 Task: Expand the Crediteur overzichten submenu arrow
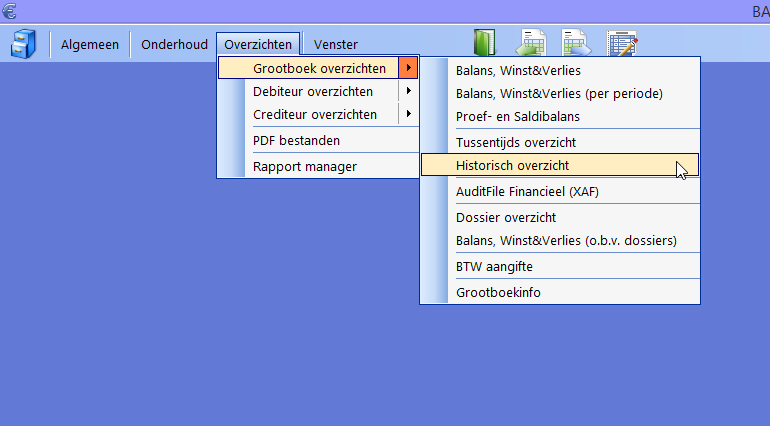pos(408,114)
